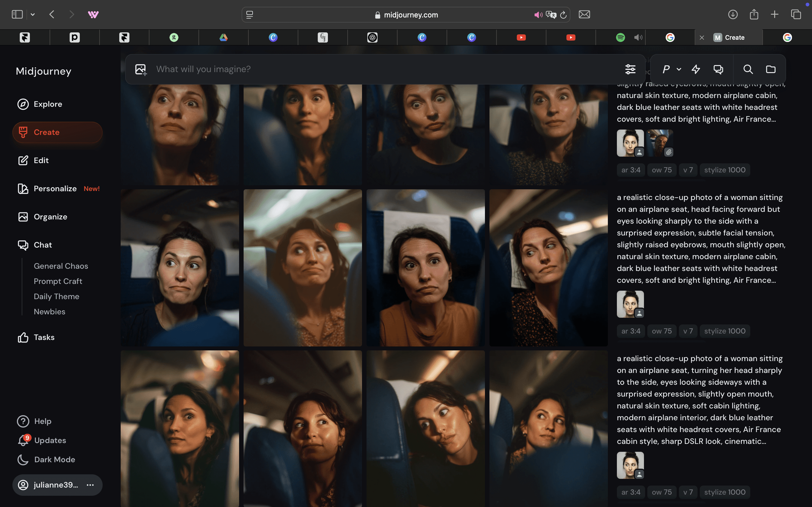The image size is (812, 507).
Task: Open the Prompt Craft chat room
Action: (58, 281)
